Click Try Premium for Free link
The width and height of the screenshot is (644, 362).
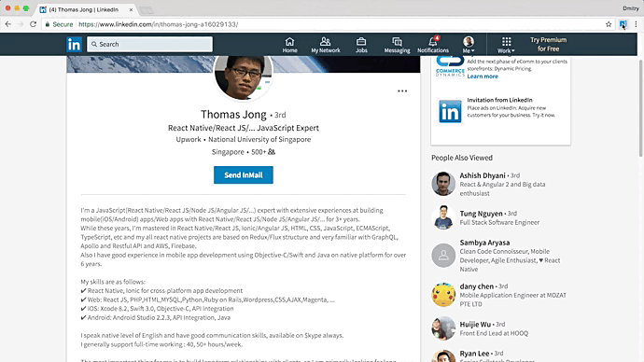click(x=548, y=45)
